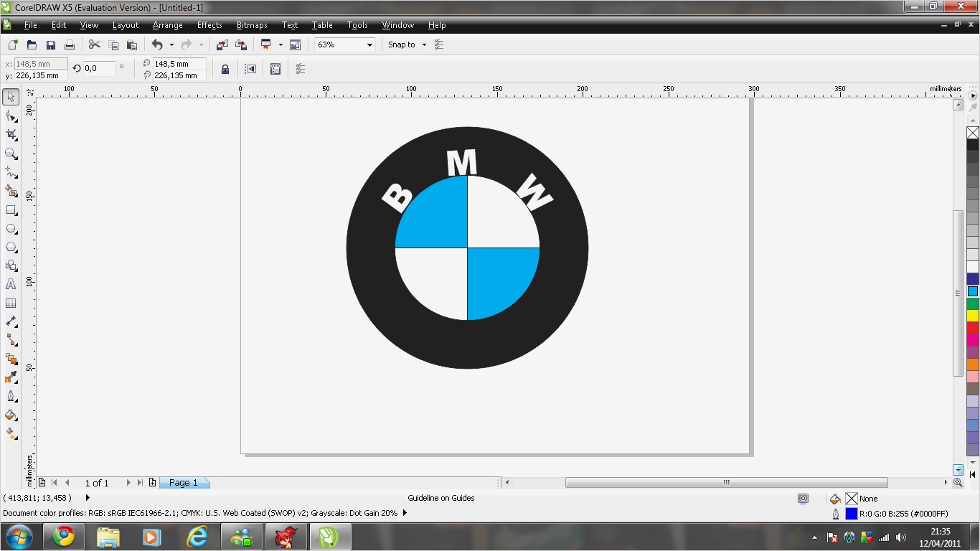Choose the Text tool
Image resolution: width=980 pixels, height=551 pixels.
tap(11, 284)
